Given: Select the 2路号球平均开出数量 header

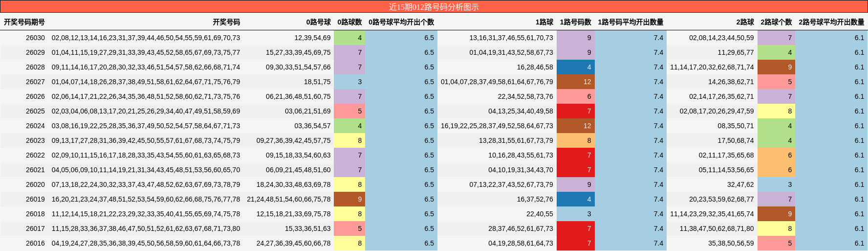Looking at the screenshot, I should coord(832,22).
